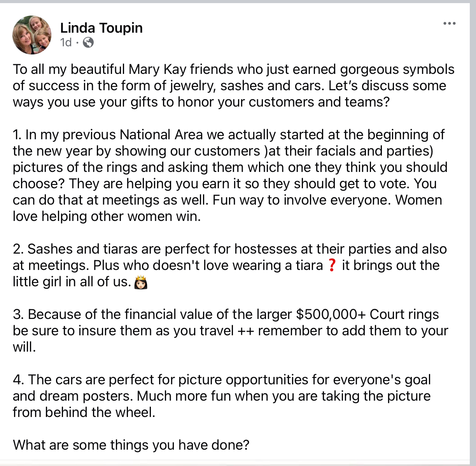Click point 4 about cars and pictures
The height and width of the screenshot is (466, 476).
pos(222,396)
